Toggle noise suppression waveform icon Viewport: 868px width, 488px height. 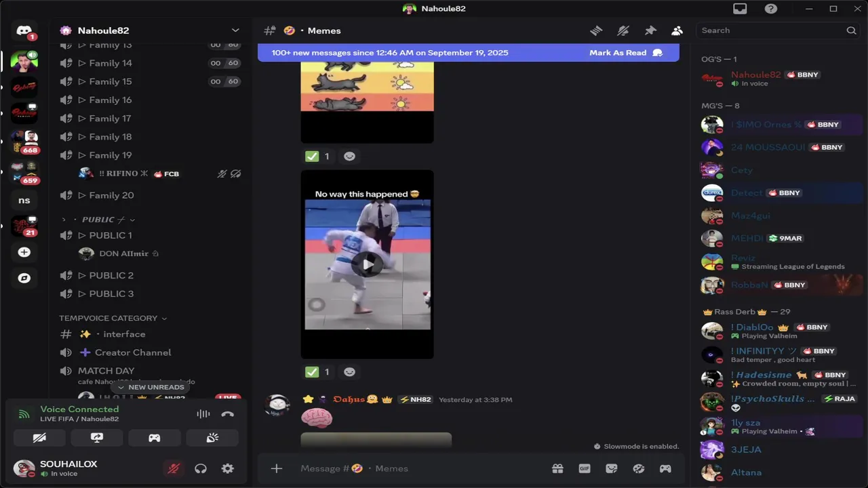pos(203,414)
